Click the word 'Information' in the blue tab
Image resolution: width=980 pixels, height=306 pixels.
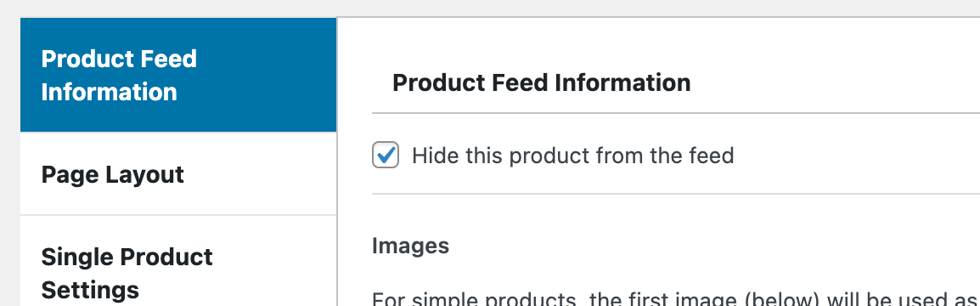click(110, 92)
